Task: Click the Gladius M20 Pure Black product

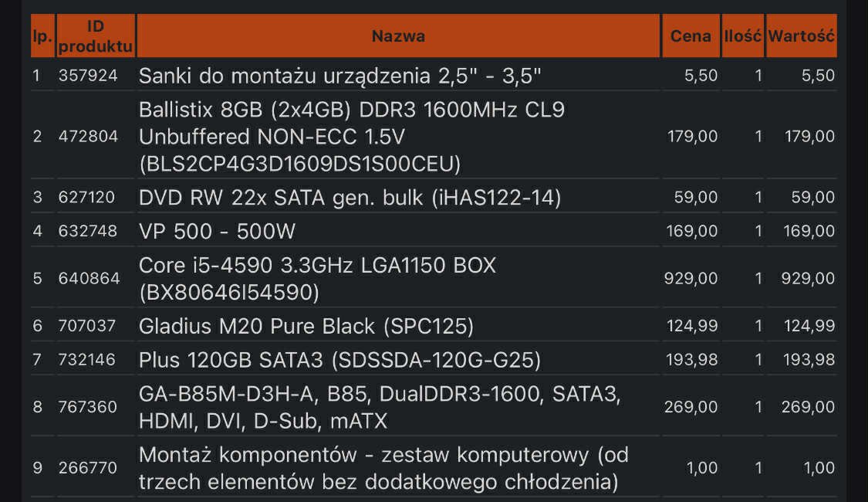Action: click(x=306, y=327)
